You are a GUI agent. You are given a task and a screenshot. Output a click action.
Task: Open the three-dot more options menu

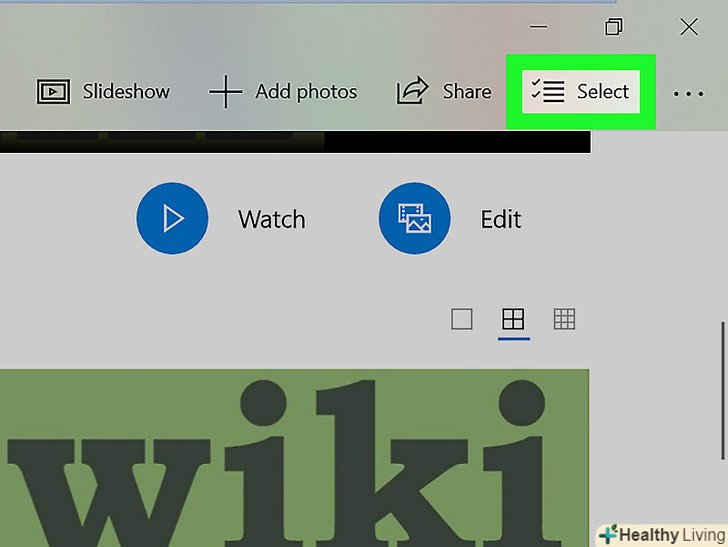[x=688, y=94]
